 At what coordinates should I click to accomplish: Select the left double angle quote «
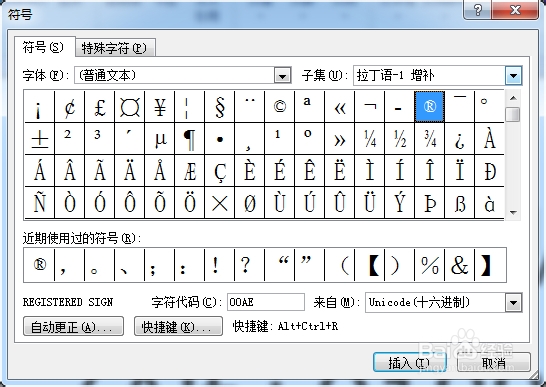(339, 107)
